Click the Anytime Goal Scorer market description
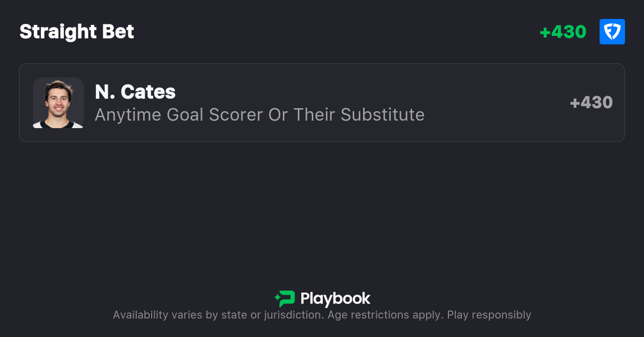The image size is (644, 337). (x=259, y=115)
